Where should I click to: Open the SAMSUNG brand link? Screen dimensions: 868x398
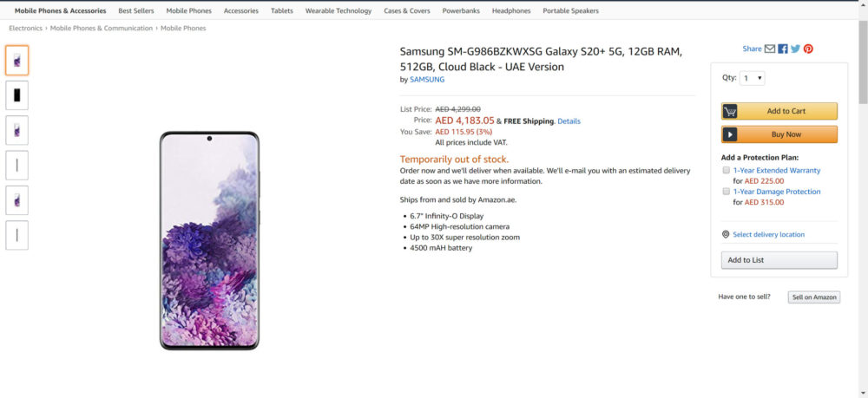coord(427,80)
